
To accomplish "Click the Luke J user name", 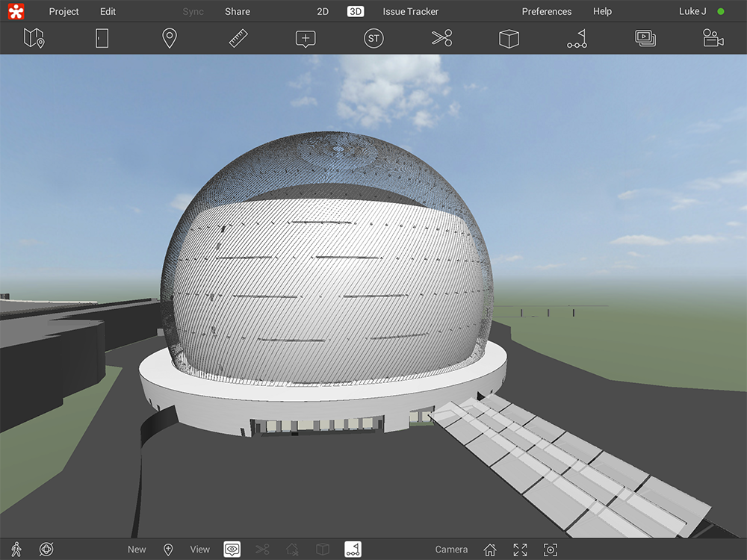I will pos(692,11).
